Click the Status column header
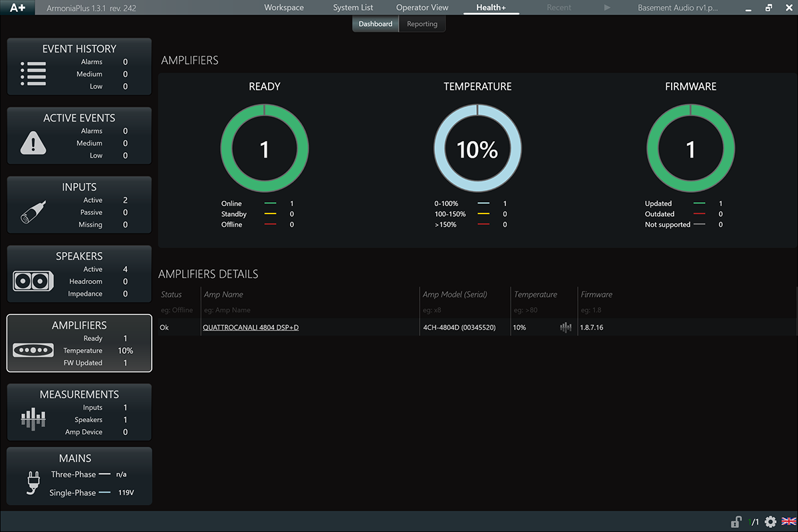The height and width of the screenshot is (532, 798). [x=171, y=295]
